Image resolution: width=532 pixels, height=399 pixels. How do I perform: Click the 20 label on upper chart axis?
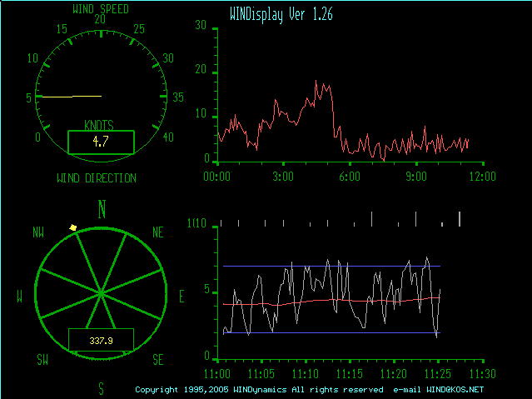click(201, 69)
